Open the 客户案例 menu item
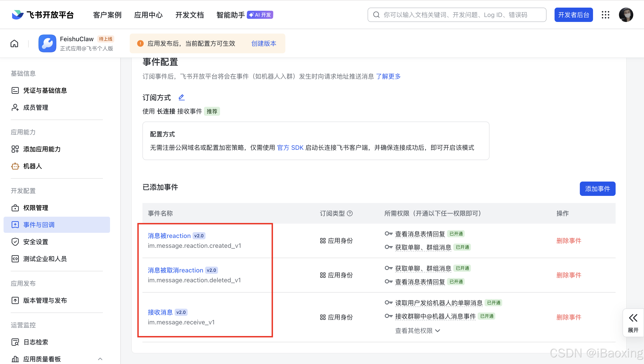This screenshot has width=644, height=364. 107,15
